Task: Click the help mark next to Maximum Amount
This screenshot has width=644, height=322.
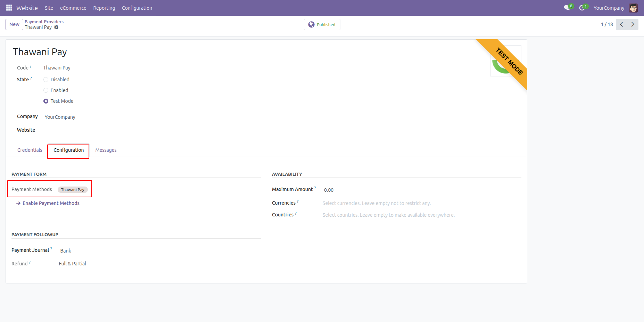Action: coord(315,188)
